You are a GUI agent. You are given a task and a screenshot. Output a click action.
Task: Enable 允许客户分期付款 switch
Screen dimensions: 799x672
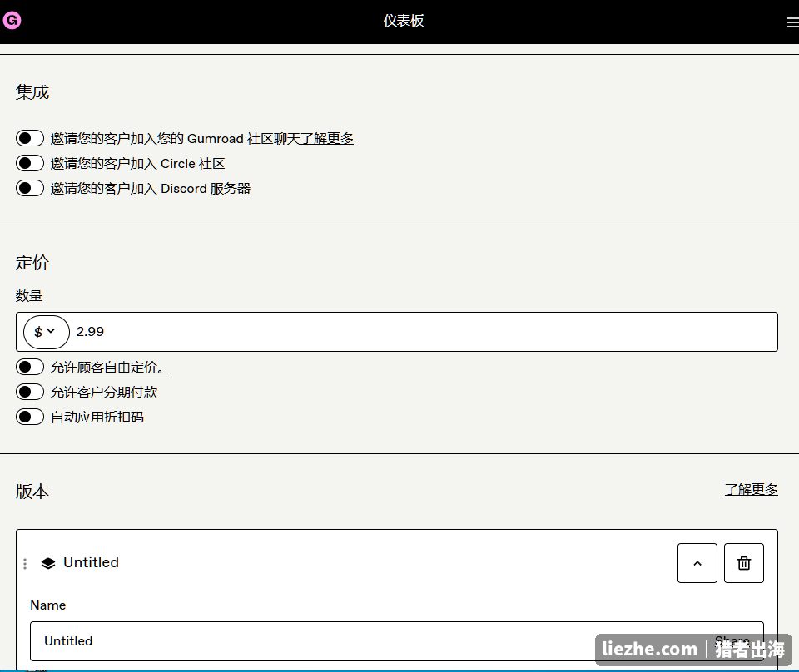[x=30, y=392]
